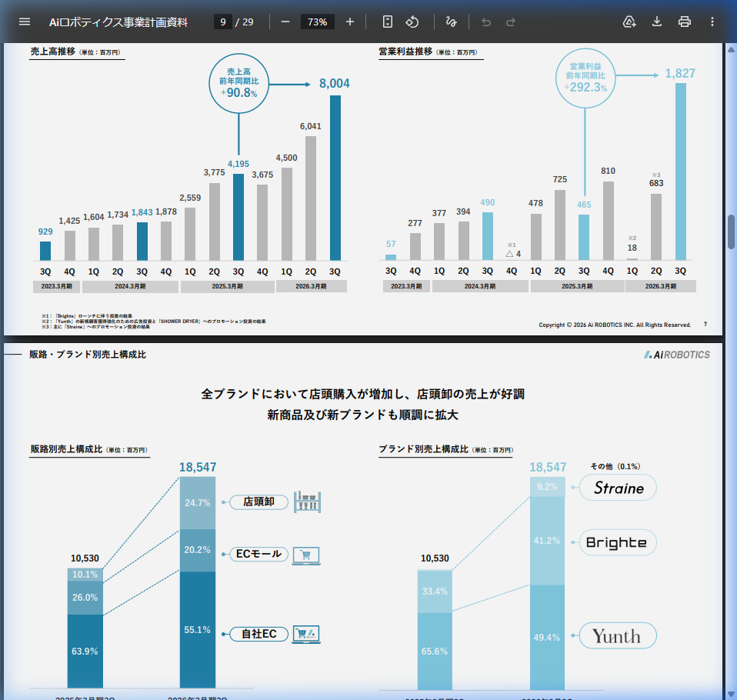737x700 pixels.
Task: Click the zoom in plus button
Action: coord(350,22)
